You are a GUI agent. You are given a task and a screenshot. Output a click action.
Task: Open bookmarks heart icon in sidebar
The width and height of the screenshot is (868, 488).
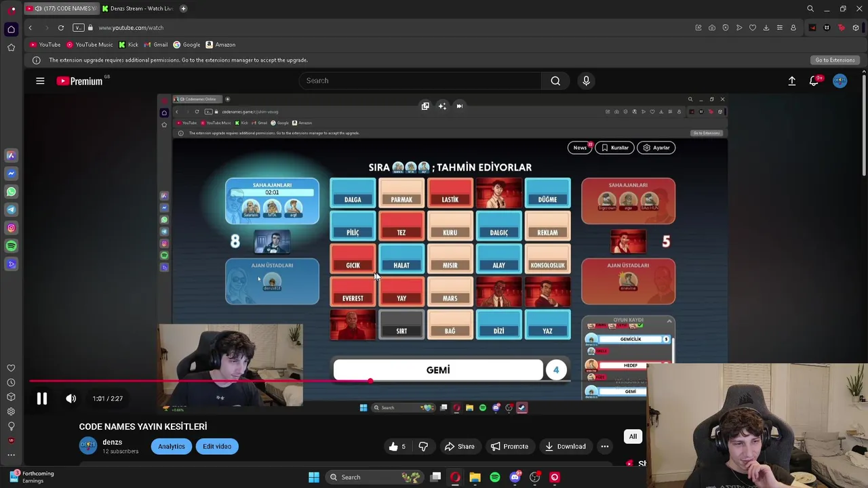(11, 368)
